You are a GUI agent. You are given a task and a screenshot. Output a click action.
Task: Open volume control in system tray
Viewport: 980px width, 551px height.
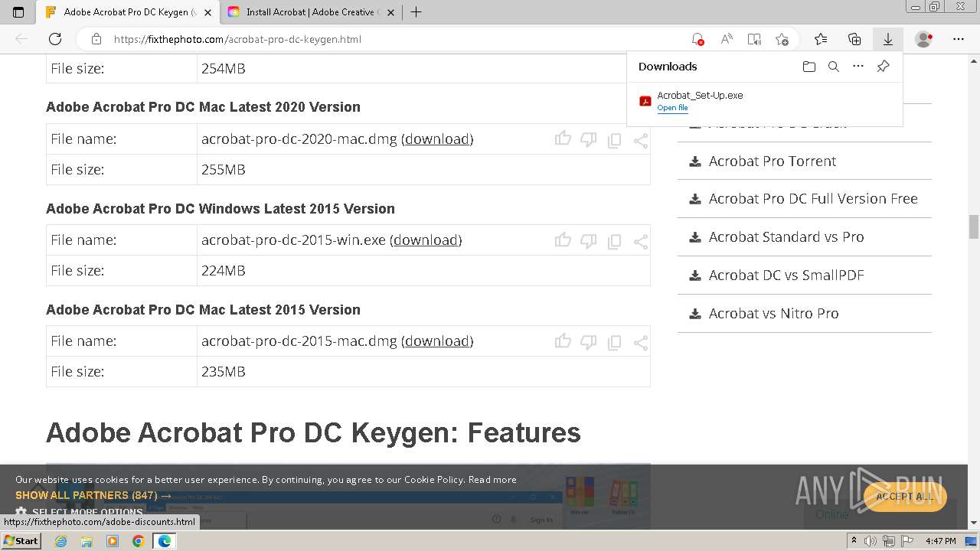coord(870,541)
